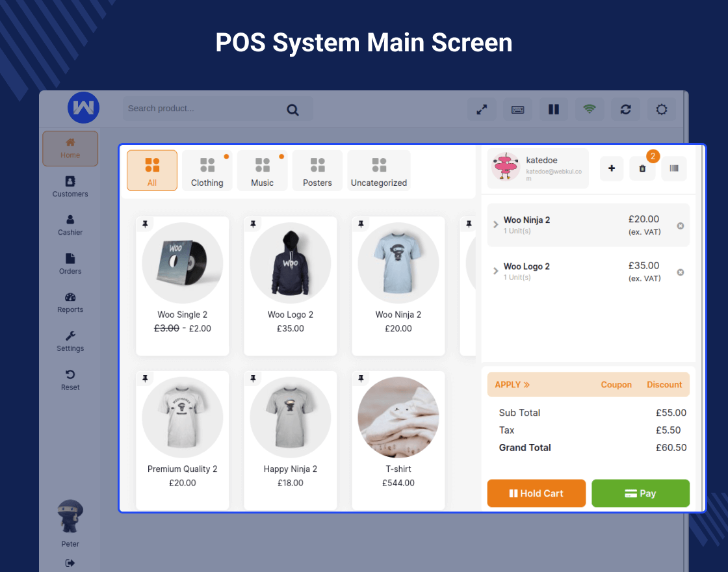Image resolution: width=728 pixels, height=572 pixels.
Task: Pin the Woo Logo 2 product
Action: [253, 224]
